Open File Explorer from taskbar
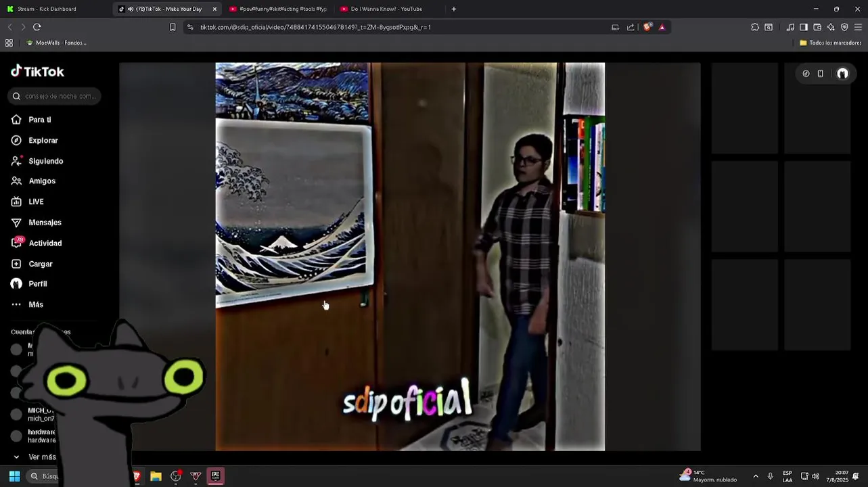Viewport: 868px width, 487px height. pos(156,476)
